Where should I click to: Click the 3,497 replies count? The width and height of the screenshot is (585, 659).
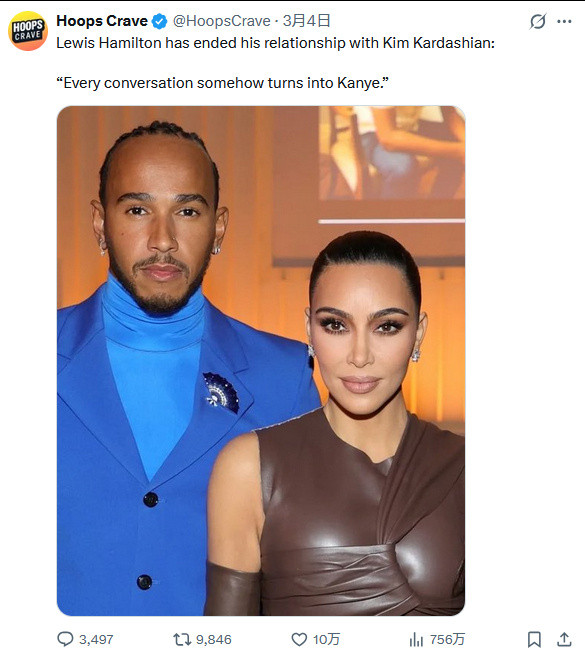coord(96,640)
